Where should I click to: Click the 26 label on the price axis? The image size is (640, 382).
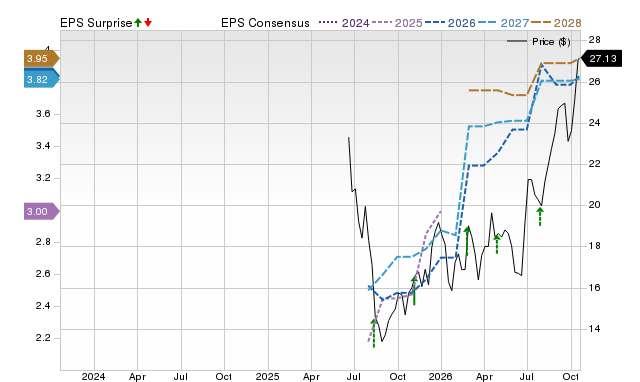595,82
